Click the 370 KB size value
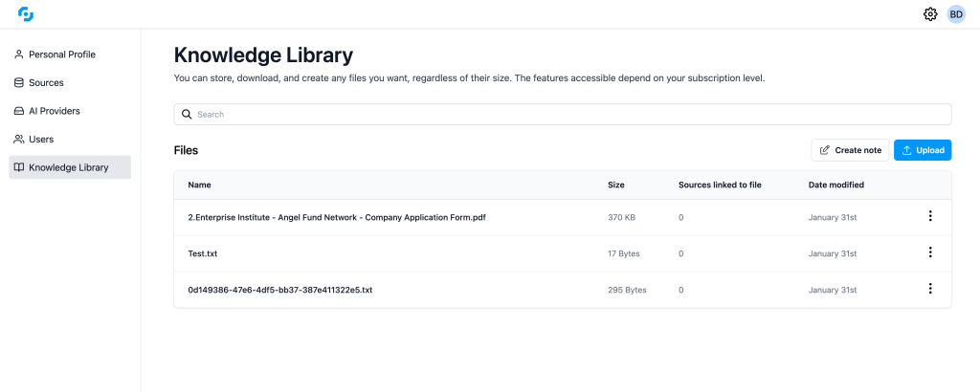The height and width of the screenshot is (392, 980). (622, 218)
